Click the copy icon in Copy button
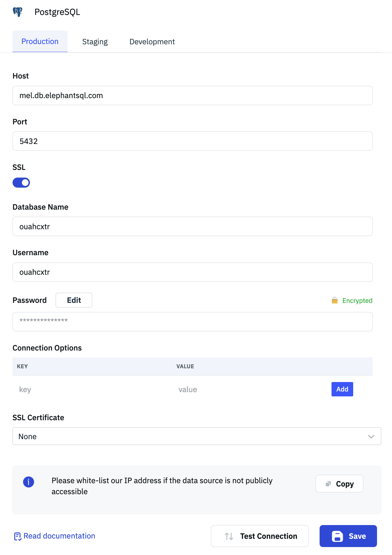The width and height of the screenshot is (392, 555). coord(328,484)
